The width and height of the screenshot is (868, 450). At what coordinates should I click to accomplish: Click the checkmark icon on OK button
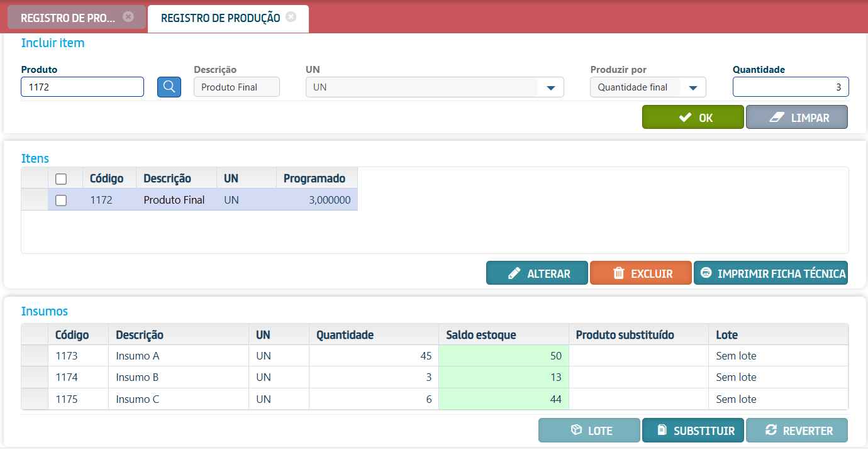click(686, 117)
